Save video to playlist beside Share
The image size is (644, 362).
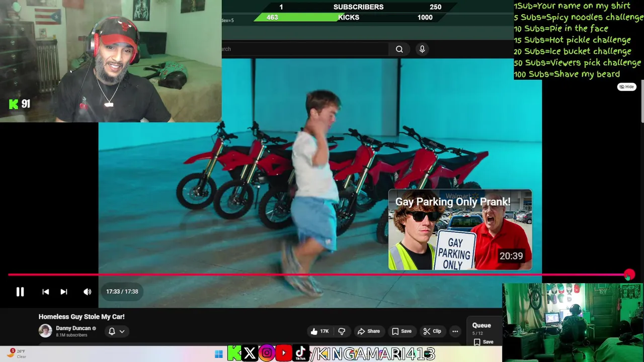pos(401,331)
